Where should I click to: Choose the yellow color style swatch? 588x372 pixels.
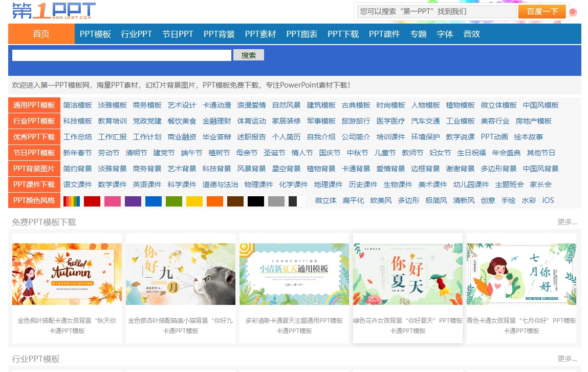tap(194, 201)
